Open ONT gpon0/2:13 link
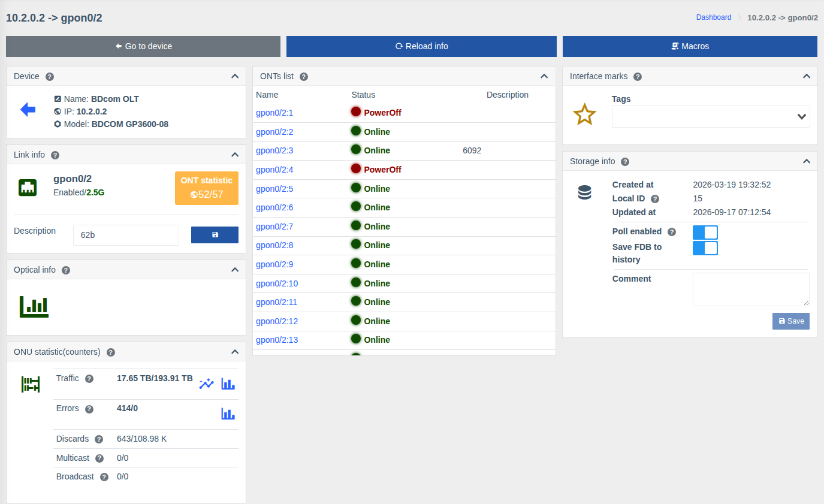This screenshot has height=504, width=824. (277, 340)
